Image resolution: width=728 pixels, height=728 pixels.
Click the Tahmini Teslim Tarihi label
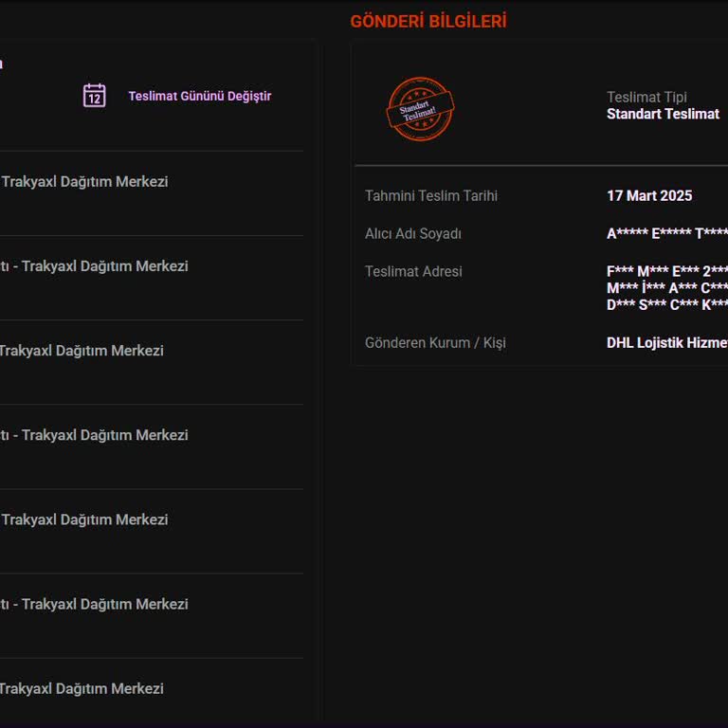pos(431,196)
